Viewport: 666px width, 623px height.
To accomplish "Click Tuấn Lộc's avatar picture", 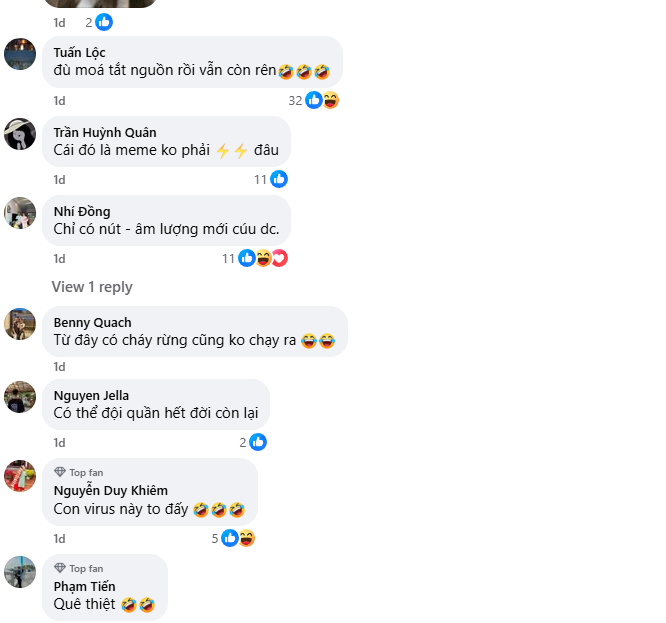I will click(20, 53).
